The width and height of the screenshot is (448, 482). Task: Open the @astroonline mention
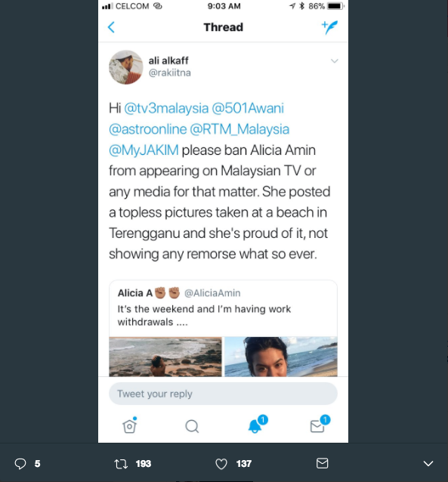[x=147, y=129]
